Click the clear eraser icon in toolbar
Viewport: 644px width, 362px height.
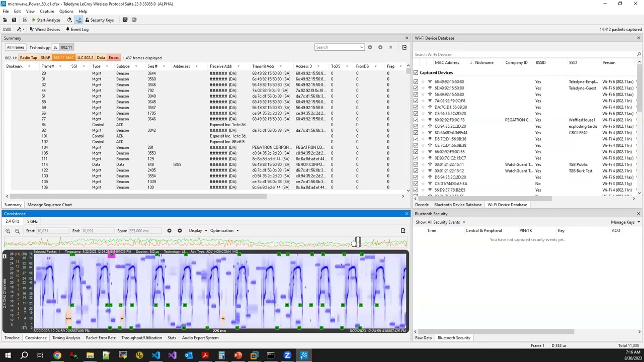69,20
